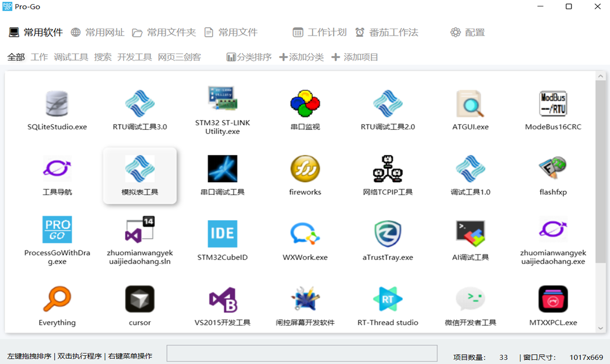The width and height of the screenshot is (610, 364).
Task: Click the 添加项目 button
Action: pyautogui.click(x=353, y=57)
